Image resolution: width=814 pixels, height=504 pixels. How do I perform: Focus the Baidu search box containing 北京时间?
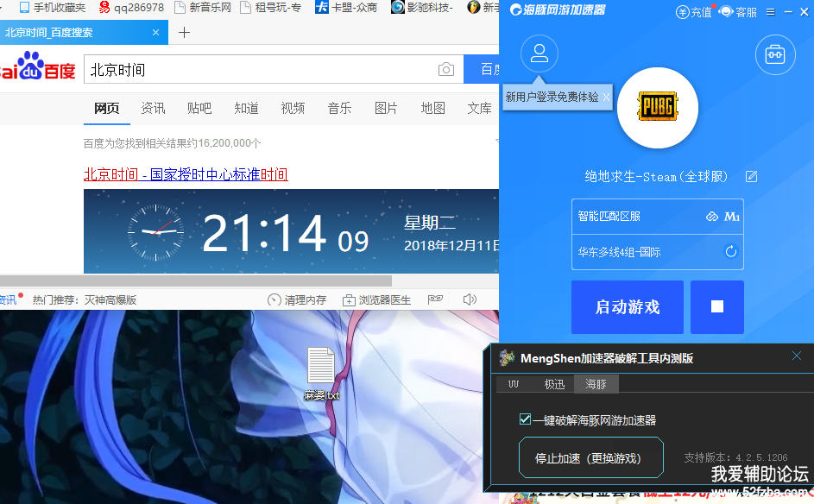coord(274,69)
